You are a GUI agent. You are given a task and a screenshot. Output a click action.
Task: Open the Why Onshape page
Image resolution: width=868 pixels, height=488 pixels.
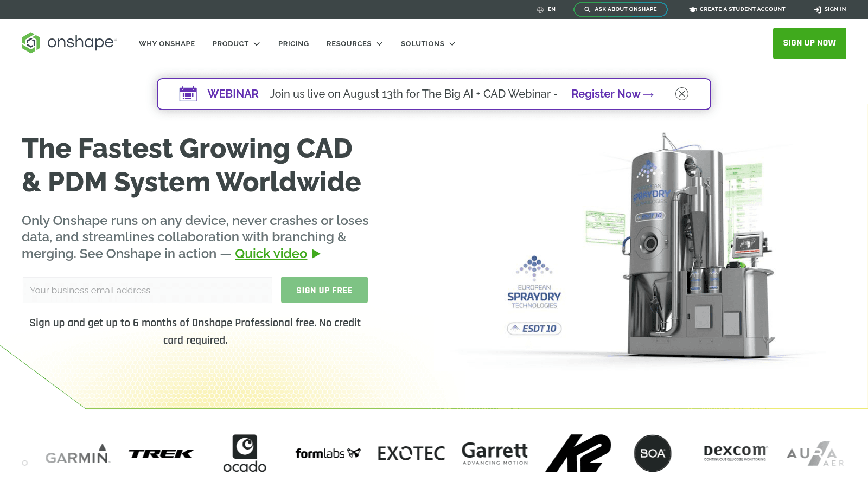coord(167,43)
